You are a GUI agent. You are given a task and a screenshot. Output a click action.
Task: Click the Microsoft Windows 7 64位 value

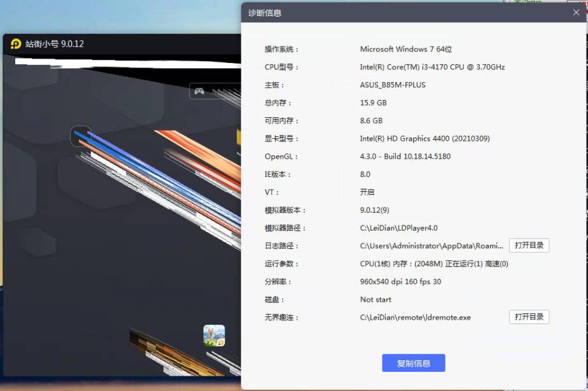click(x=405, y=49)
